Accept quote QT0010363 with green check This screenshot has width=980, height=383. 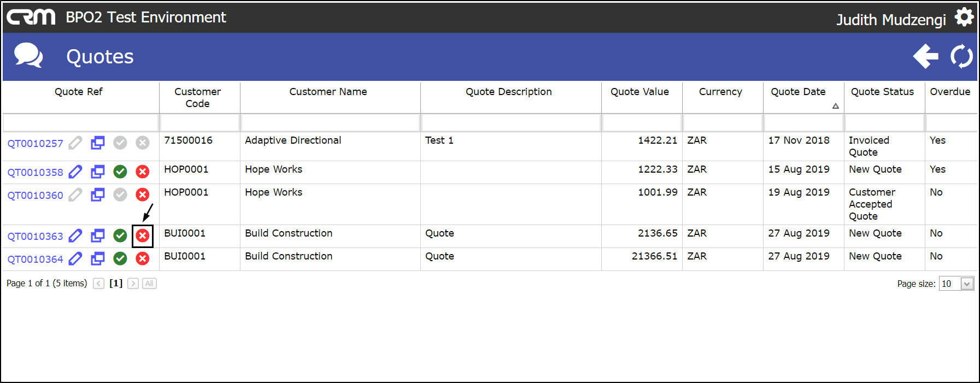point(120,236)
